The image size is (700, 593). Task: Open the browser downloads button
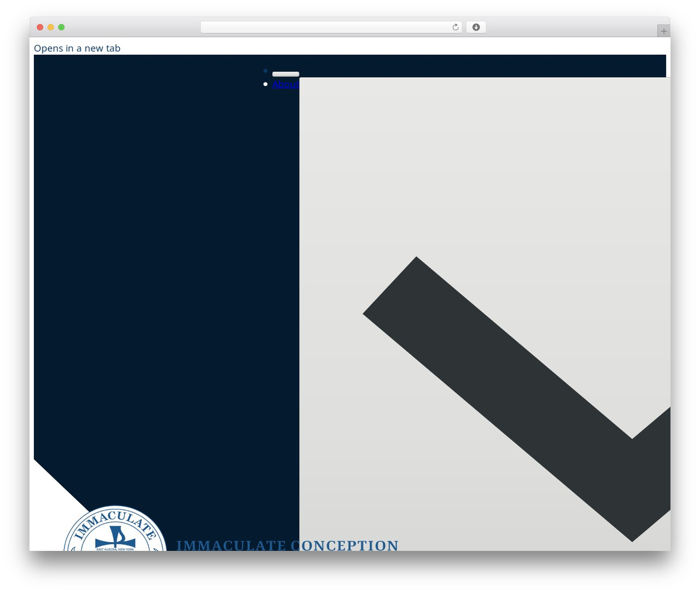click(x=476, y=27)
